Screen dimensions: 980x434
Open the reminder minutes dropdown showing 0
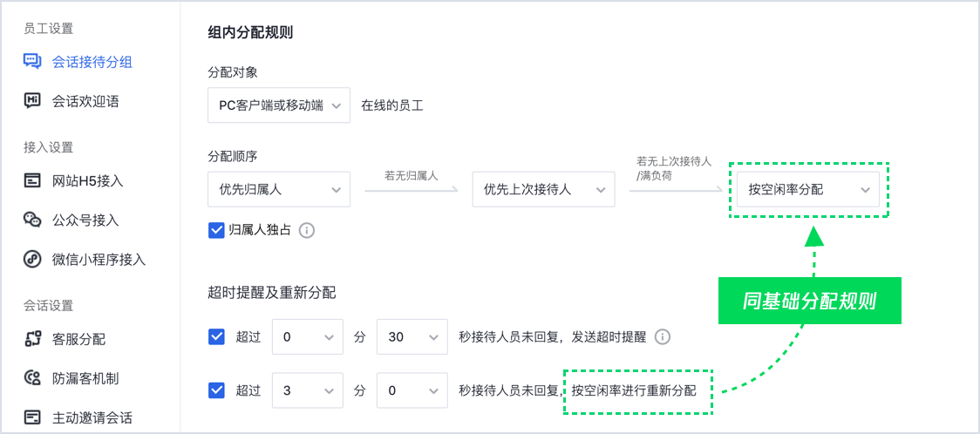pyautogui.click(x=308, y=337)
